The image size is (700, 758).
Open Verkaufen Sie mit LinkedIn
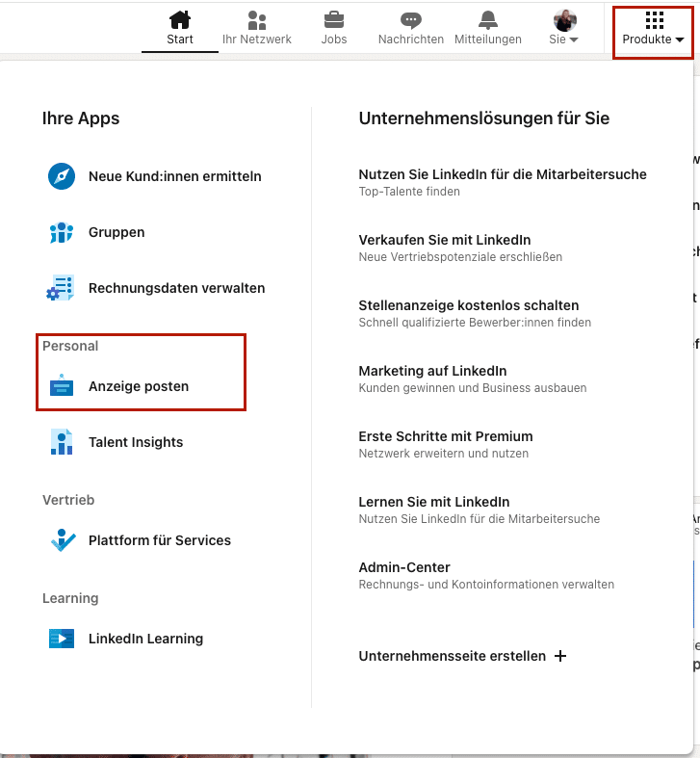coord(444,240)
